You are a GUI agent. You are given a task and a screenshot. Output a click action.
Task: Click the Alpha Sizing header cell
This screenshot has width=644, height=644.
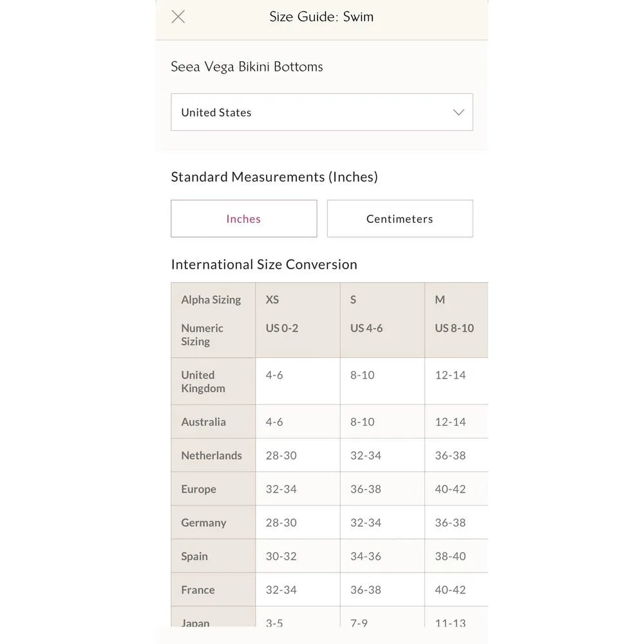pyautogui.click(x=211, y=299)
